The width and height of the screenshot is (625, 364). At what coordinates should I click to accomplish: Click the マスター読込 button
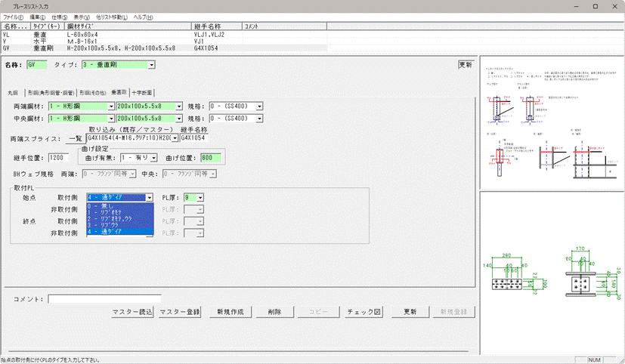coord(132,312)
